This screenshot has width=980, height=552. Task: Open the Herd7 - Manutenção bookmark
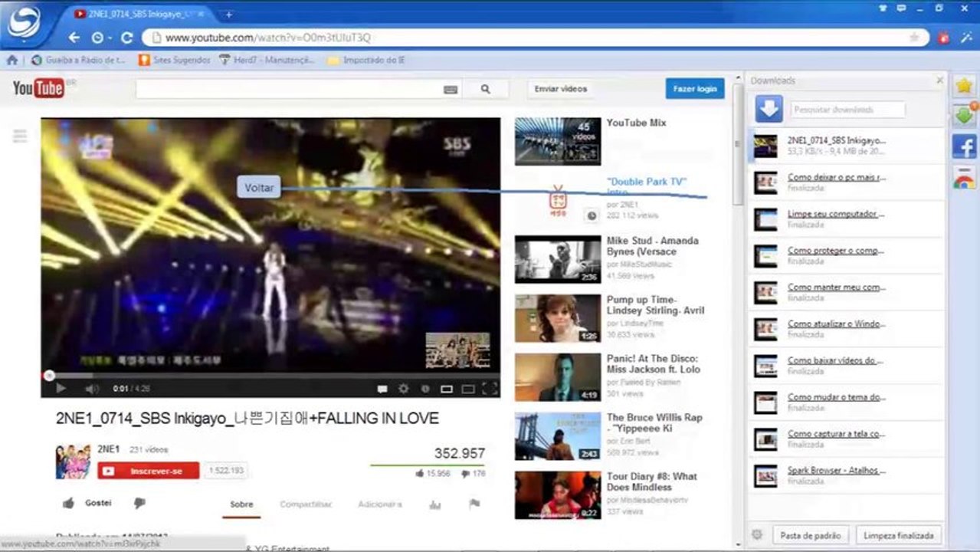pos(266,60)
